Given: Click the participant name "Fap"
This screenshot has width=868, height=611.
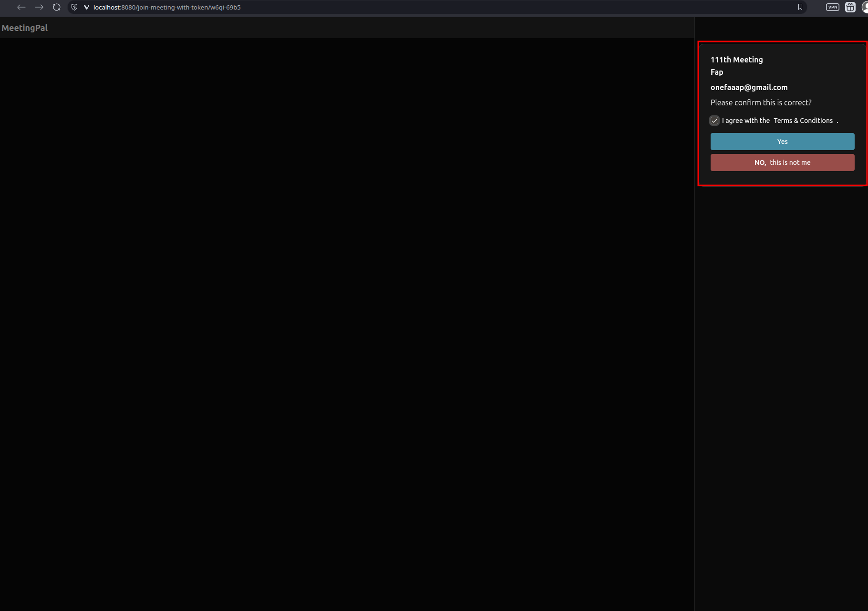Looking at the screenshot, I should tap(717, 72).
